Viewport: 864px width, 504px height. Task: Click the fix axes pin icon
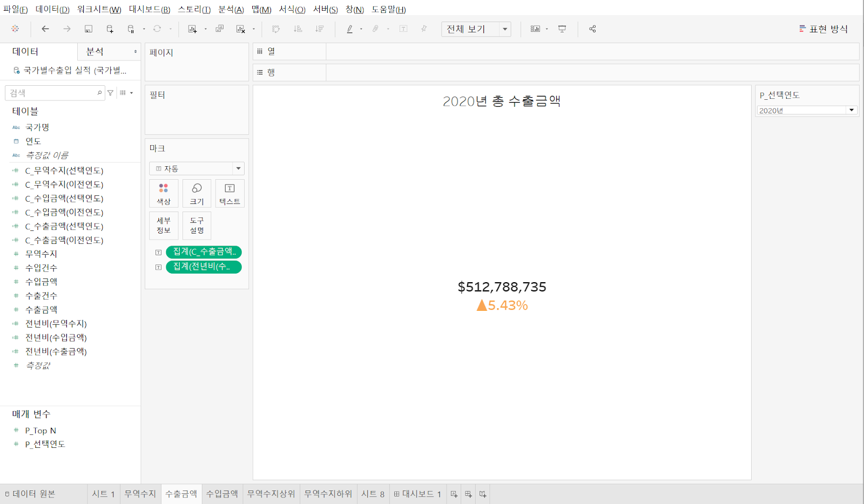pos(424,29)
